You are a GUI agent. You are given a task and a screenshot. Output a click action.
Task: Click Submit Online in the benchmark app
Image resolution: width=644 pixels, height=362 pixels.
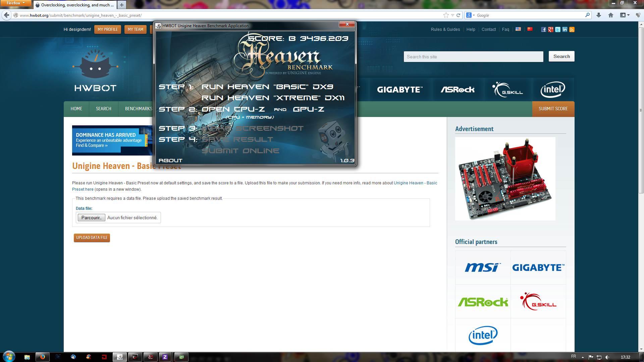[x=240, y=151]
